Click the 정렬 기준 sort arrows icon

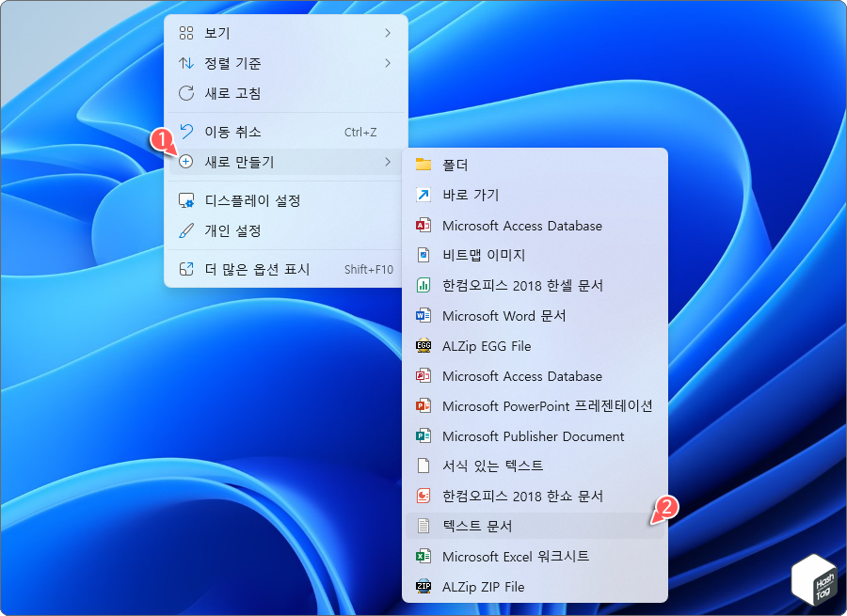186,63
